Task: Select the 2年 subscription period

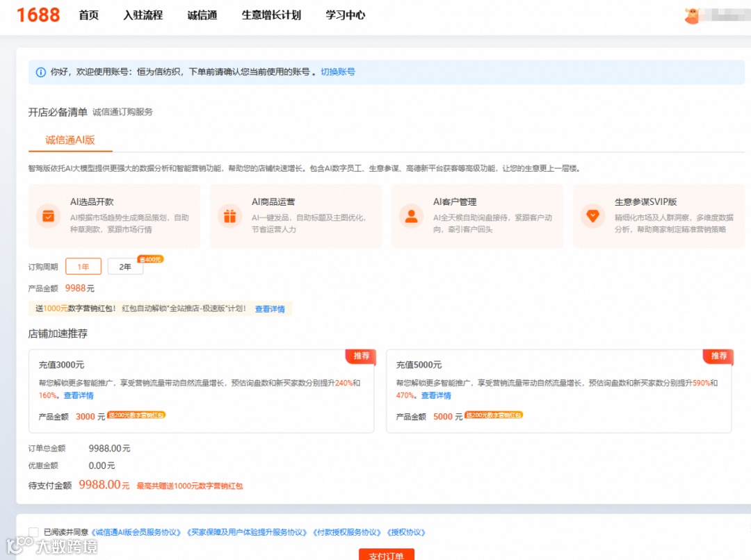Action: tap(125, 267)
